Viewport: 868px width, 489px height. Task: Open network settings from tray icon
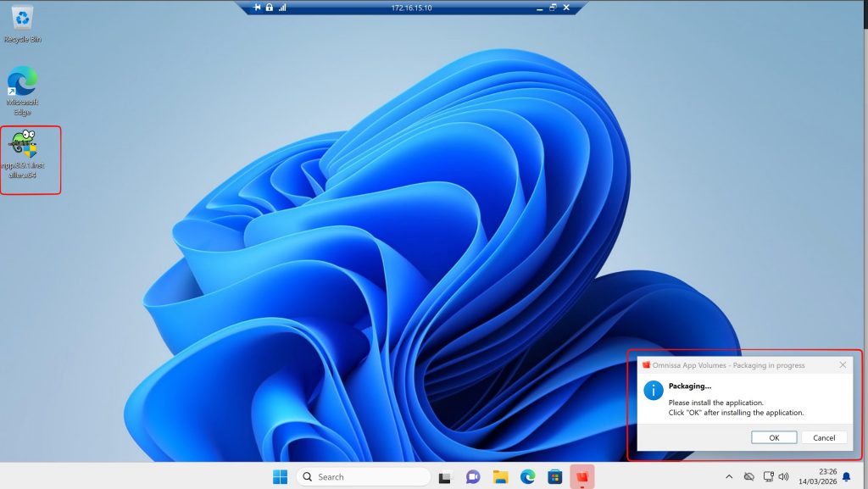(768, 477)
